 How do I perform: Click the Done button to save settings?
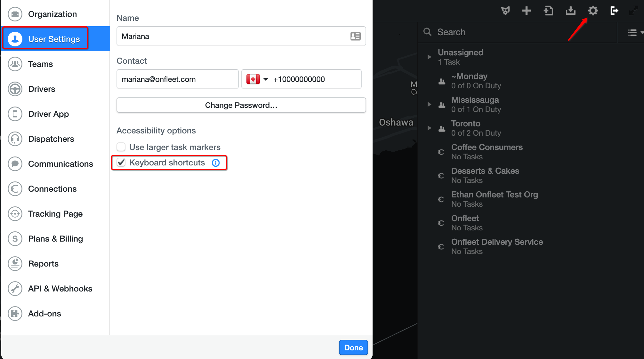(353, 347)
